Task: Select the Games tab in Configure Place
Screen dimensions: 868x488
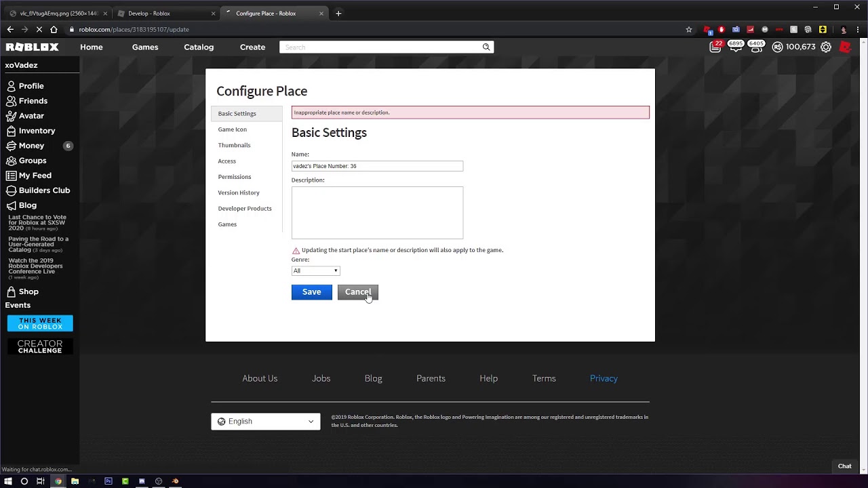Action: (x=227, y=224)
